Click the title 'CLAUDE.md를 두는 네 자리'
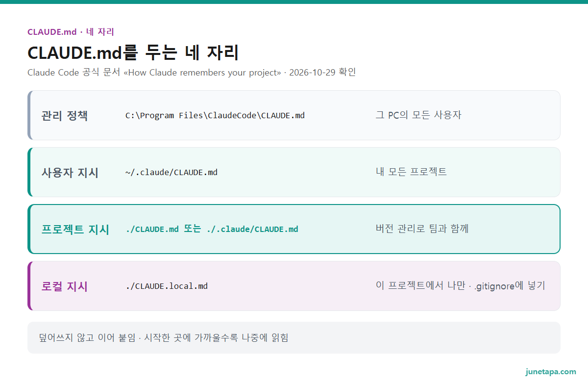Screen dimensions: 588x385 [133, 52]
